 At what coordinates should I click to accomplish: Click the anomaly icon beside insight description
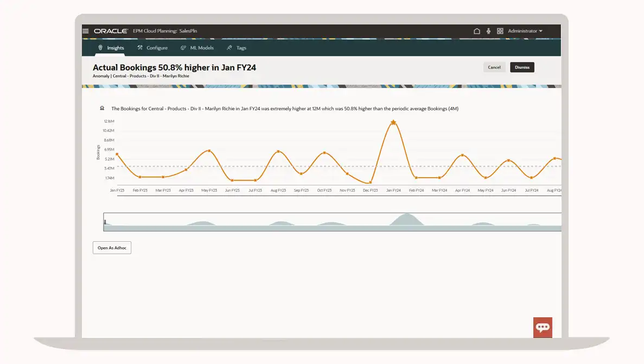pos(102,109)
